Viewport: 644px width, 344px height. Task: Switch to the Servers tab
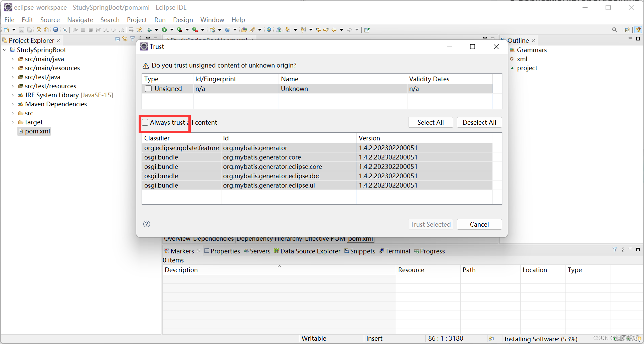[257, 251]
